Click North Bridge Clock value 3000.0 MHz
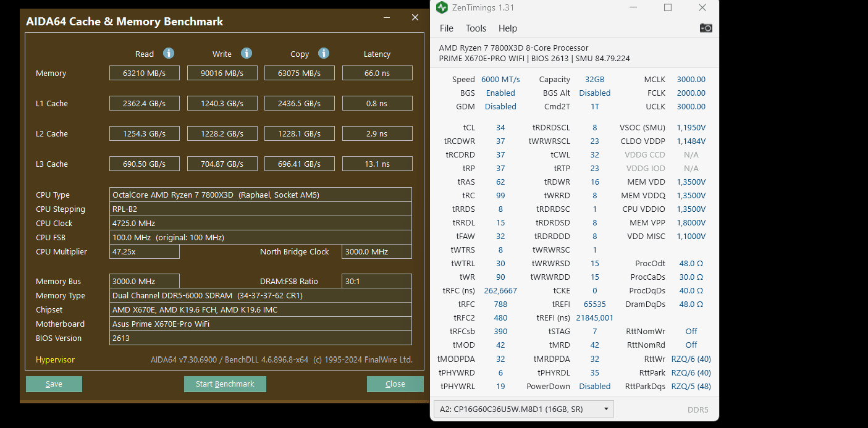The image size is (868, 428). pyautogui.click(x=377, y=251)
